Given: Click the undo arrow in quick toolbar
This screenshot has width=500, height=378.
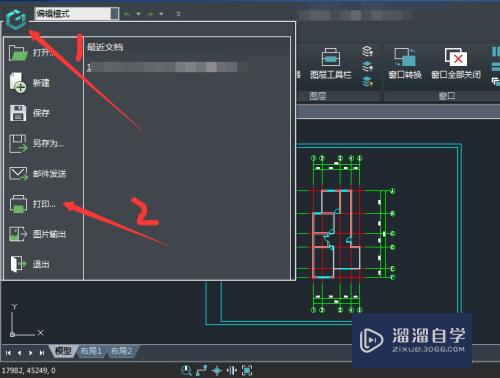Looking at the screenshot, I should (127, 14).
